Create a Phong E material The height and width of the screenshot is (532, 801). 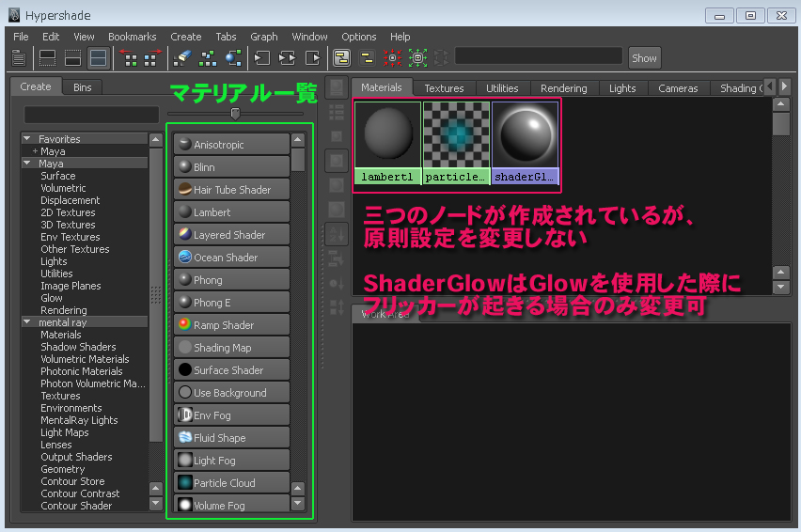pyautogui.click(x=231, y=303)
